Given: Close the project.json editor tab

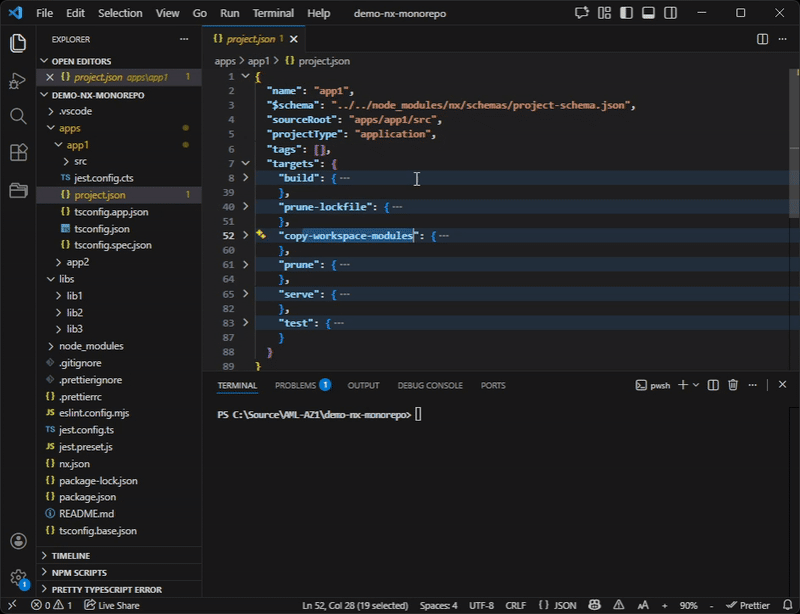Looking at the screenshot, I should [x=294, y=39].
